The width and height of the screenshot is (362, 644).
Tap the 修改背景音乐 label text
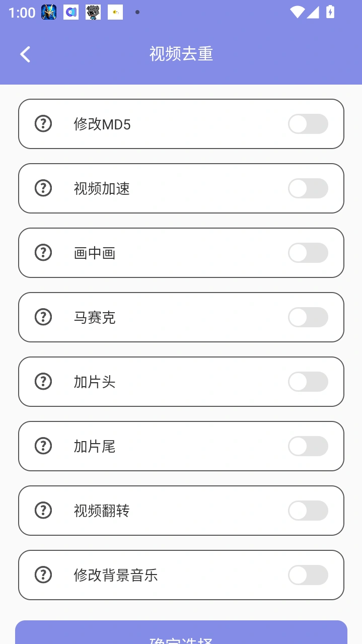point(116,575)
